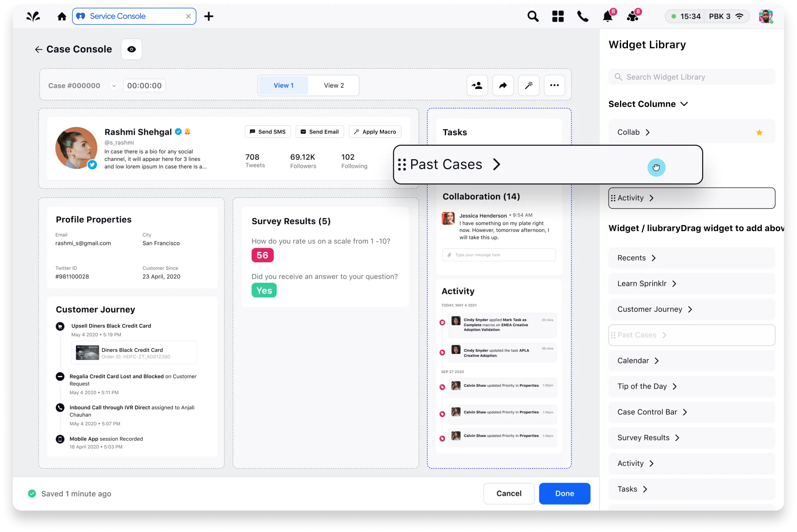The width and height of the screenshot is (797, 532).
Task: Expand the Case #000000 dropdown
Action: point(114,86)
